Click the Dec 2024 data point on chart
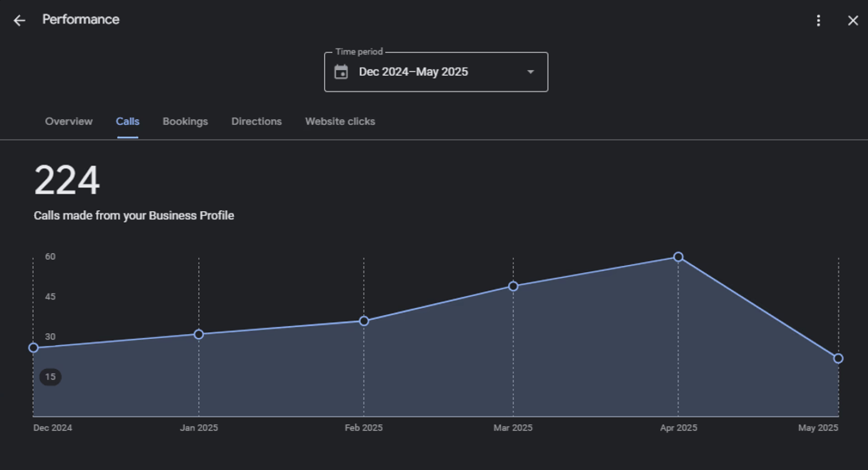868x470 pixels. click(34, 347)
